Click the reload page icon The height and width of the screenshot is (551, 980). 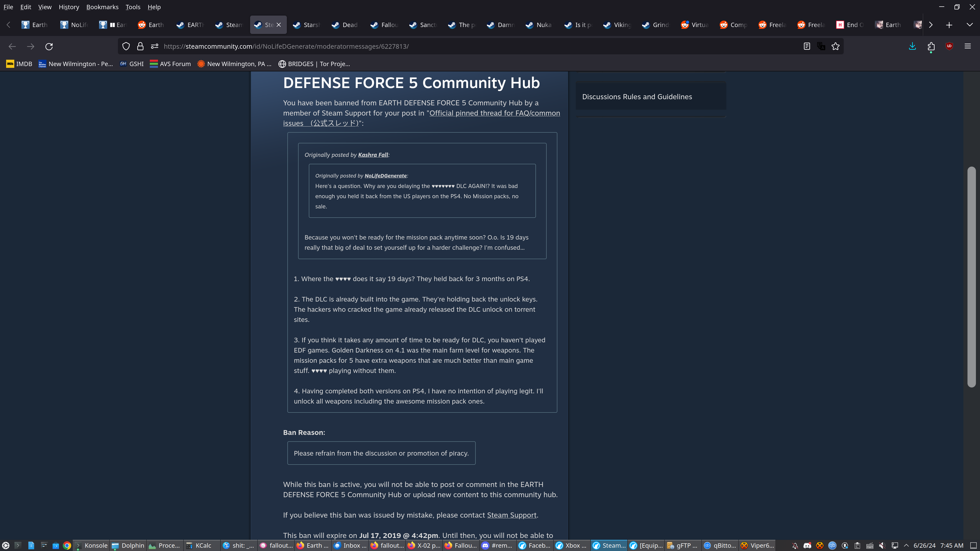click(49, 46)
